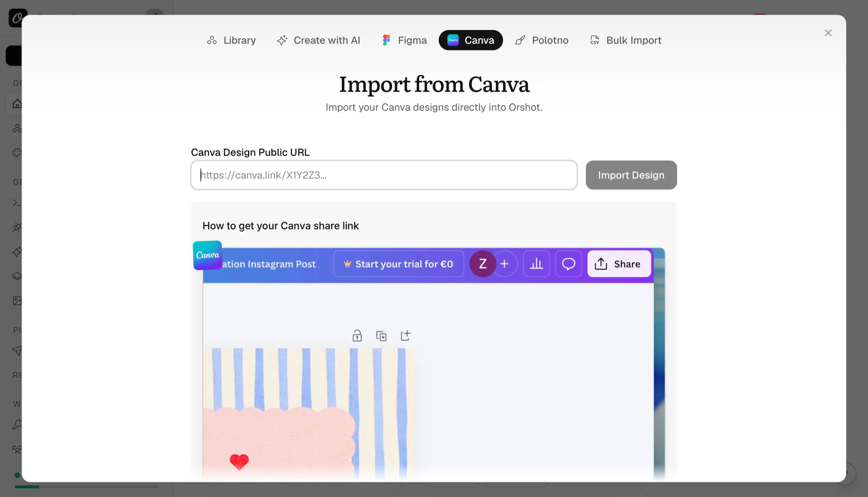
Task: Click Start your trial for €0
Action: coord(399,264)
